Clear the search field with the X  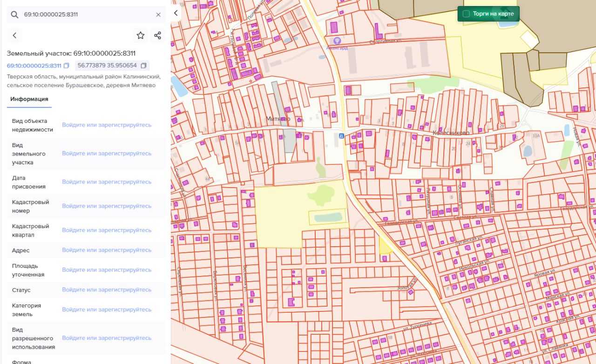[158, 15]
